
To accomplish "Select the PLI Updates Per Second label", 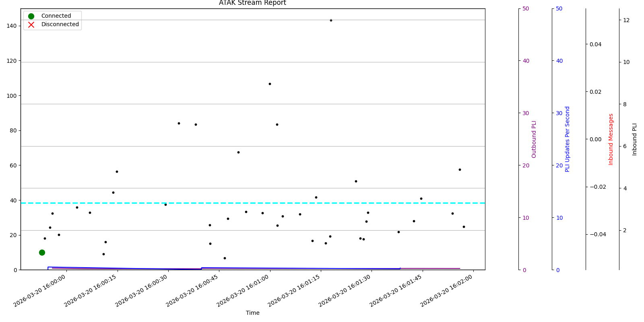I will click(568, 139).
